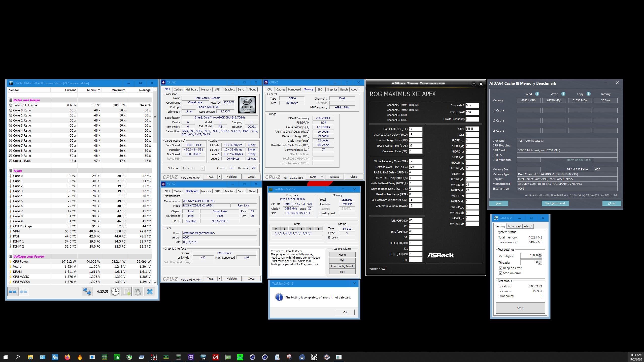The height and width of the screenshot is (362, 644).
Task: Click Intel Core i9 logo in CPU-Z
Action: pyautogui.click(x=247, y=104)
